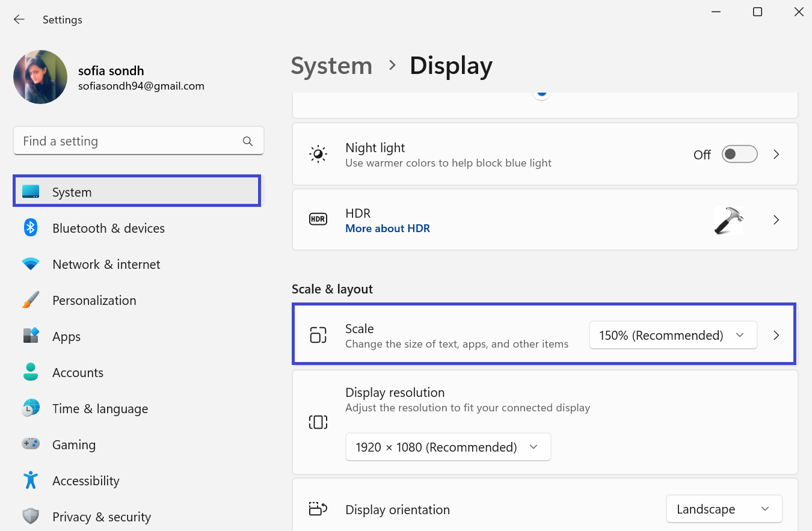Navigate to System in breadcrumb
Image resolution: width=812 pixels, height=531 pixels.
pyautogui.click(x=331, y=66)
